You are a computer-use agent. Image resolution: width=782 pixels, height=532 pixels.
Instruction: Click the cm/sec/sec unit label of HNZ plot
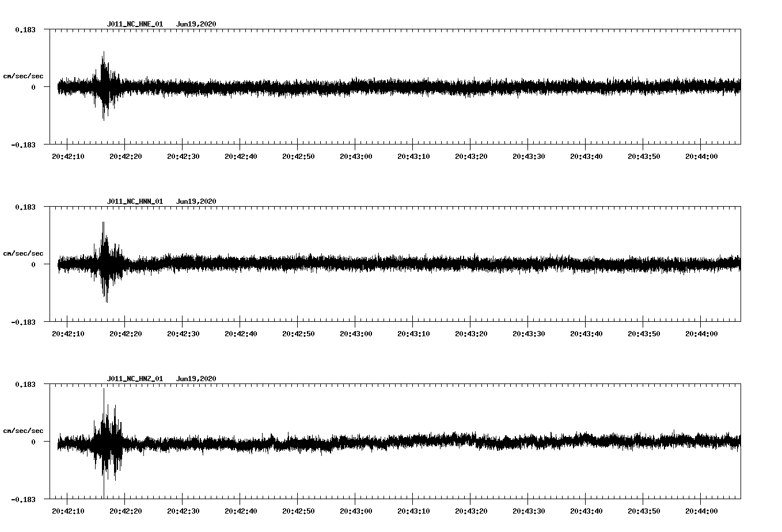pos(23,431)
